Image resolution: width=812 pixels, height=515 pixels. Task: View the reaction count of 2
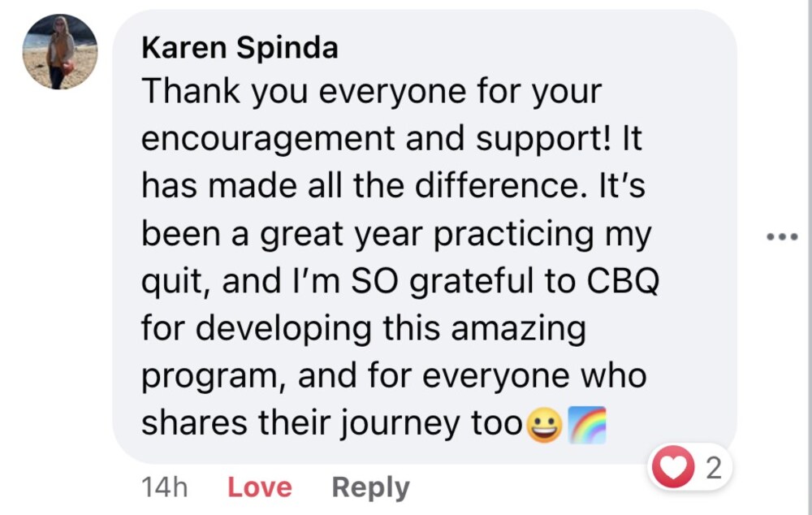(x=714, y=469)
